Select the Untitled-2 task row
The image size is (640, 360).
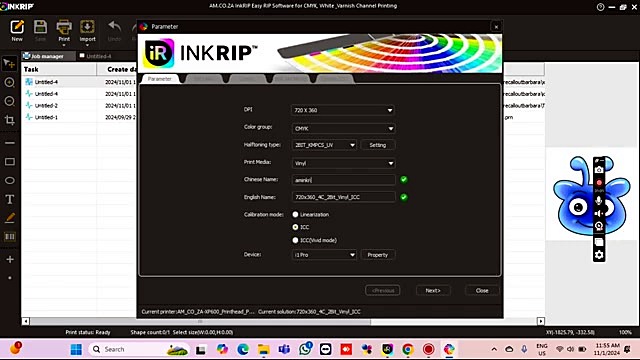[79, 105]
